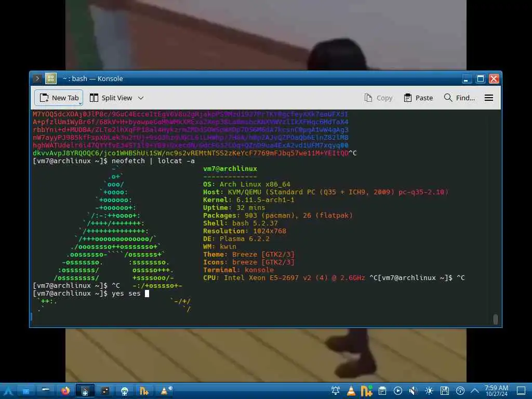Click the grid icon next to Konsole title

click(51, 79)
